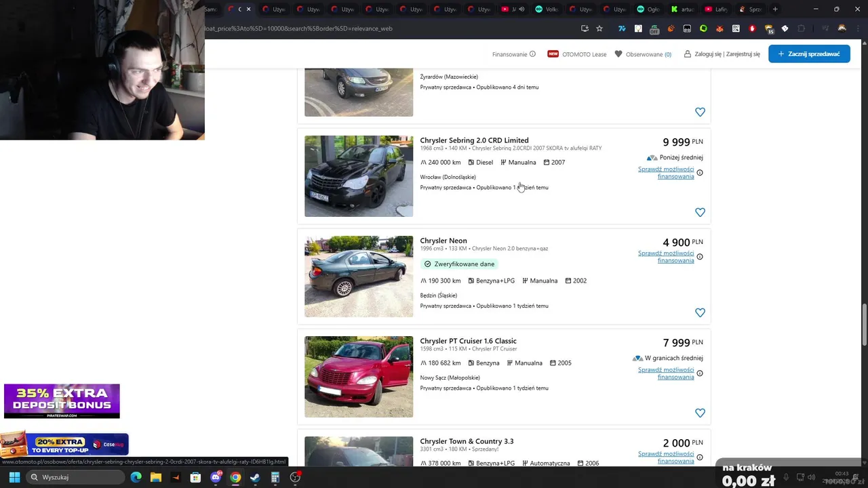Click Zweryfikowane dane badge on Neon
The height and width of the screenshot is (488, 868).
[x=459, y=264]
